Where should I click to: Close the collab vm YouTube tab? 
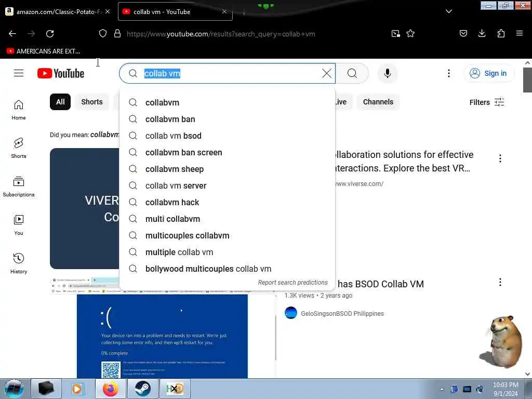[x=224, y=11]
